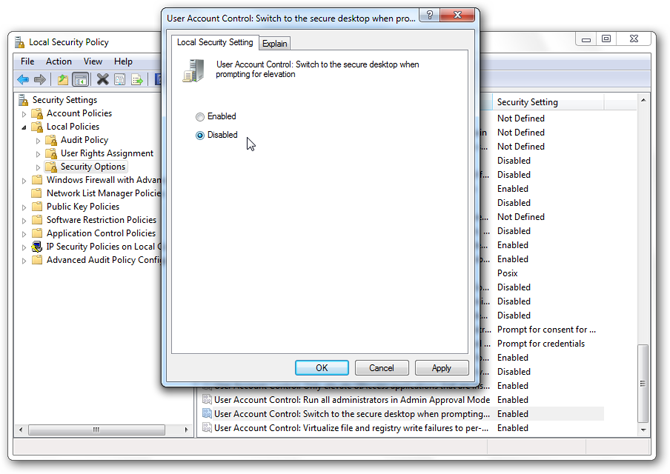Click the Security Setting column header
Image resolution: width=670 pixels, height=474 pixels.
tap(548, 102)
